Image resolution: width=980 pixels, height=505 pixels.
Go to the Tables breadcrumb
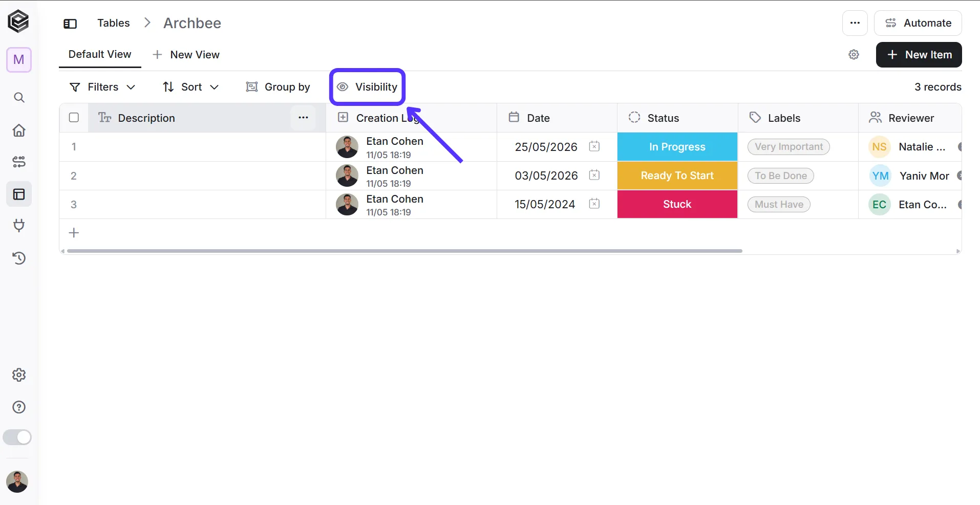click(x=114, y=23)
